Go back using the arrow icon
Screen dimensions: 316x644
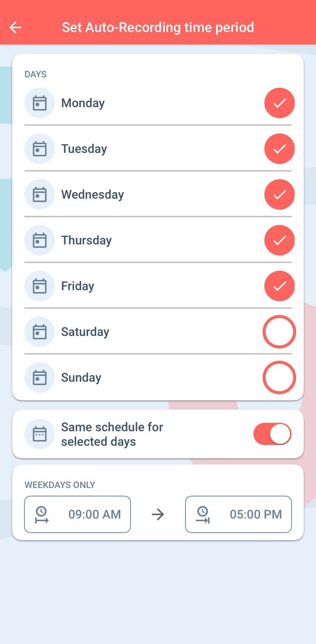coord(16,27)
